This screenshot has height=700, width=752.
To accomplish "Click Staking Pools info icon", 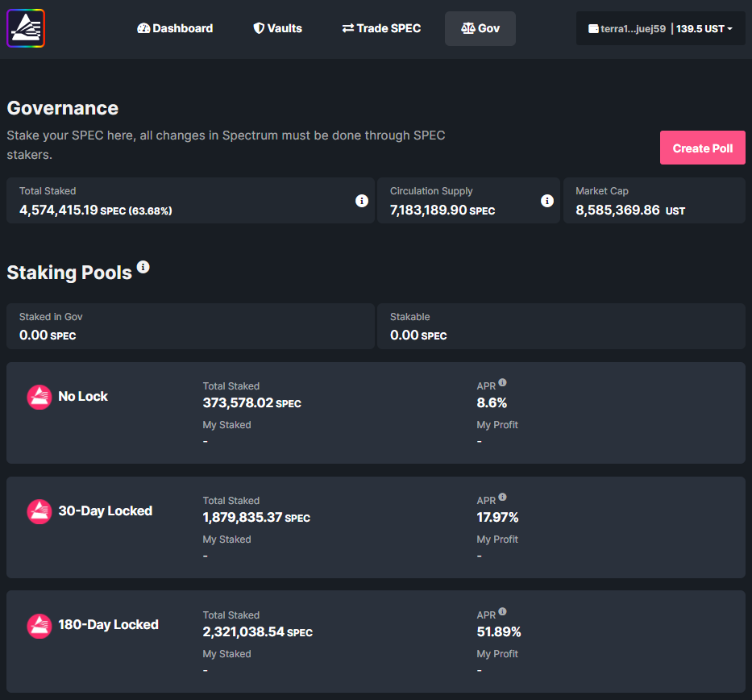I will click(143, 267).
